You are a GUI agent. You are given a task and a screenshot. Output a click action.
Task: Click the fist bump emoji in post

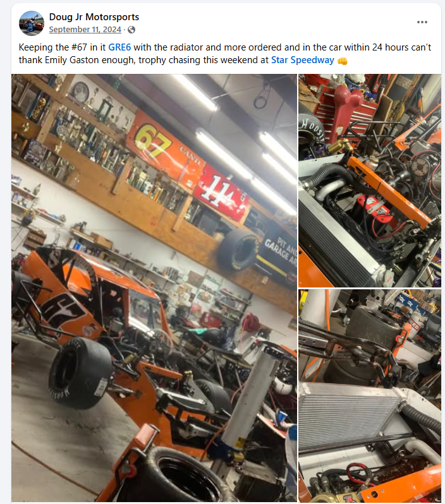(343, 61)
